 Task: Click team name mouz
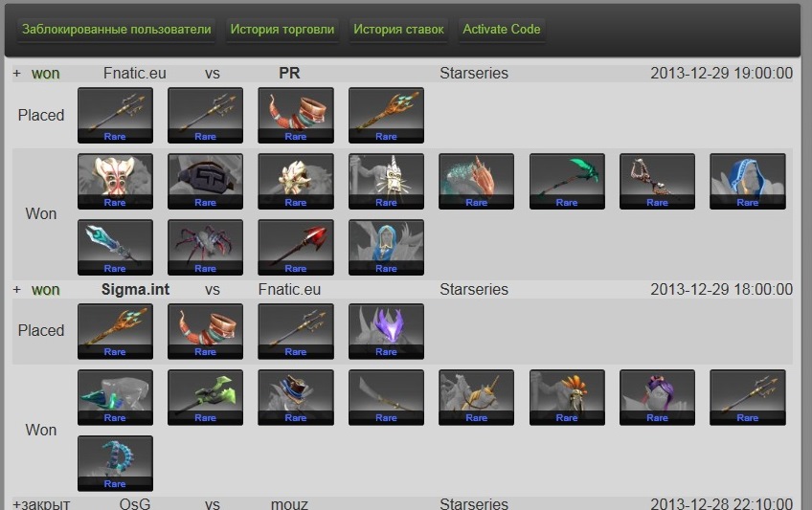tap(289, 504)
